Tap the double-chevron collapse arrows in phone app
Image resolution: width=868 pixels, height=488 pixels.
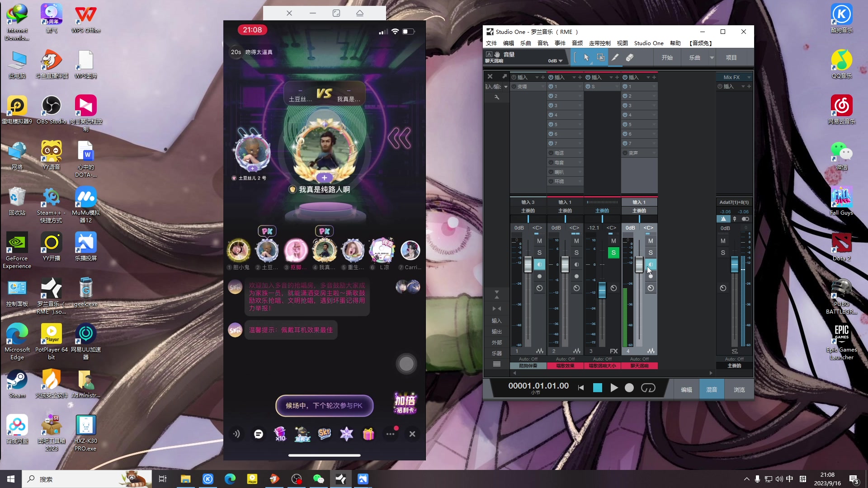(399, 138)
